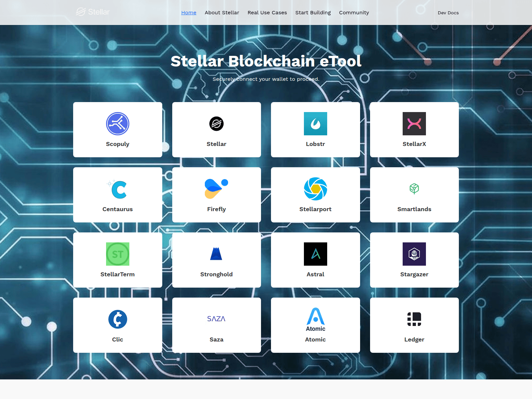The width and height of the screenshot is (532, 399).
Task: Click the StellarTerm wallet name
Action: click(118, 274)
